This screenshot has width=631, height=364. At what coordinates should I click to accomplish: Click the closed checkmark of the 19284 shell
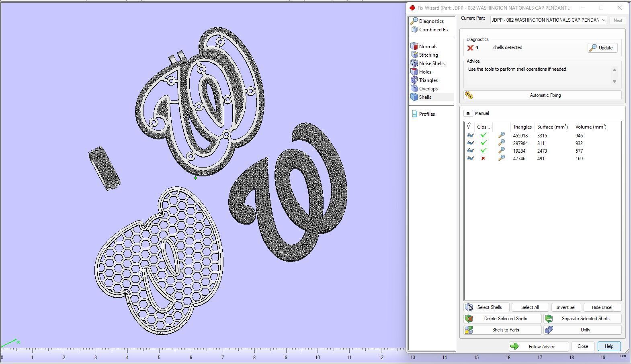[x=483, y=151]
